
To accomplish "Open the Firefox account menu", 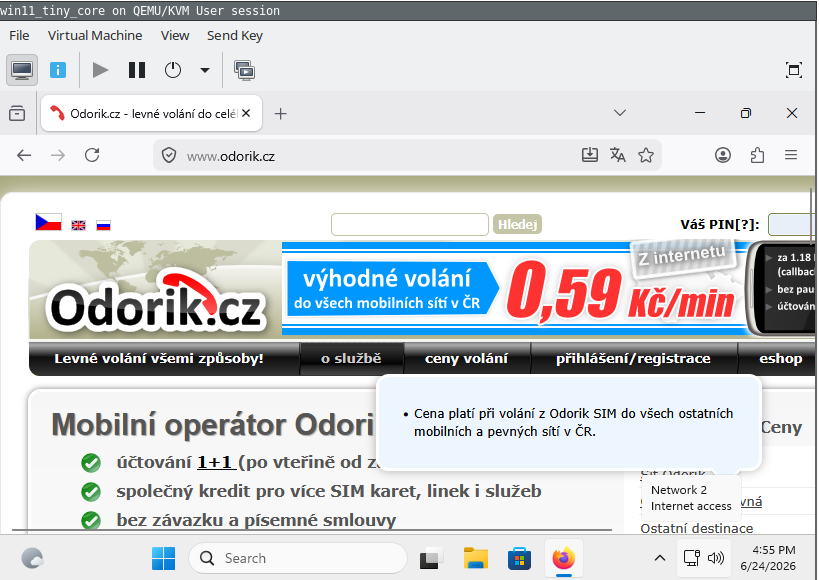I will [723, 155].
